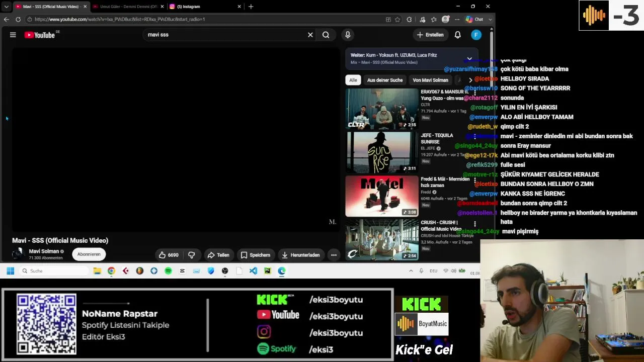Open browser settings and more menu
This screenshot has height=362, width=644.
[x=457, y=19]
